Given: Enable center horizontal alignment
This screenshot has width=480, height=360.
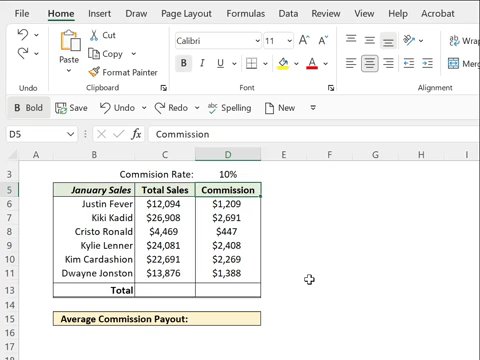Looking at the screenshot, I should [369, 63].
